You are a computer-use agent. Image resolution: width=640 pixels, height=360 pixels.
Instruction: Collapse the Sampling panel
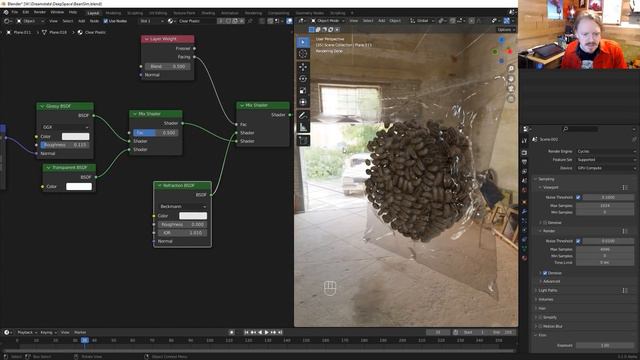pos(545,179)
